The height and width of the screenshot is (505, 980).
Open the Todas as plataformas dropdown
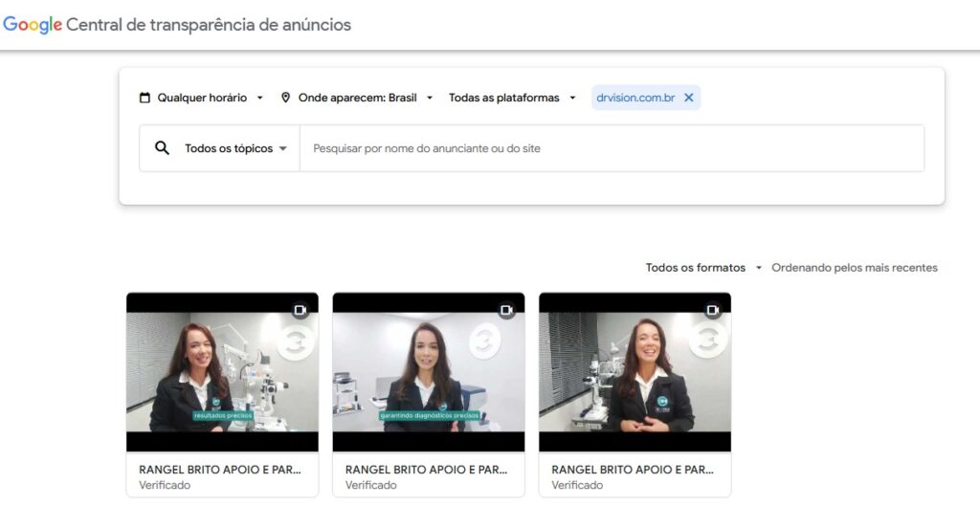(512, 98)
